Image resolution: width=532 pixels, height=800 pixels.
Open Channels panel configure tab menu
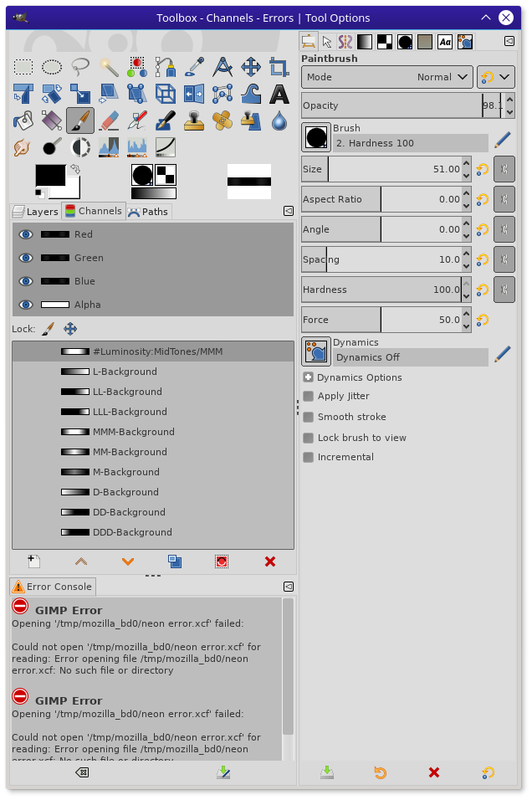click(289, 211)
